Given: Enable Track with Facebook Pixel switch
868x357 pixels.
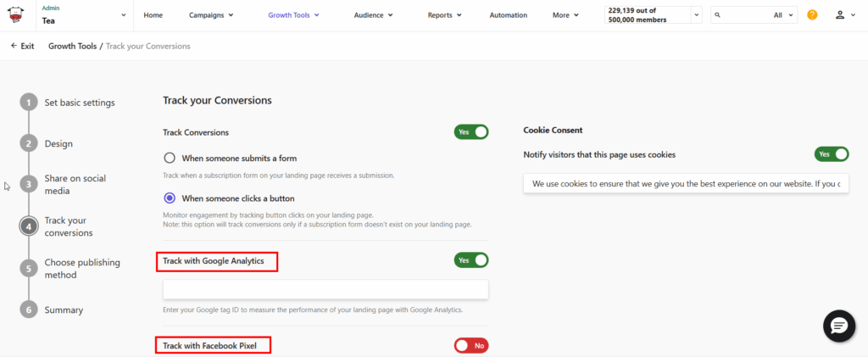Looking at the screenshot, I should (471, 346).
